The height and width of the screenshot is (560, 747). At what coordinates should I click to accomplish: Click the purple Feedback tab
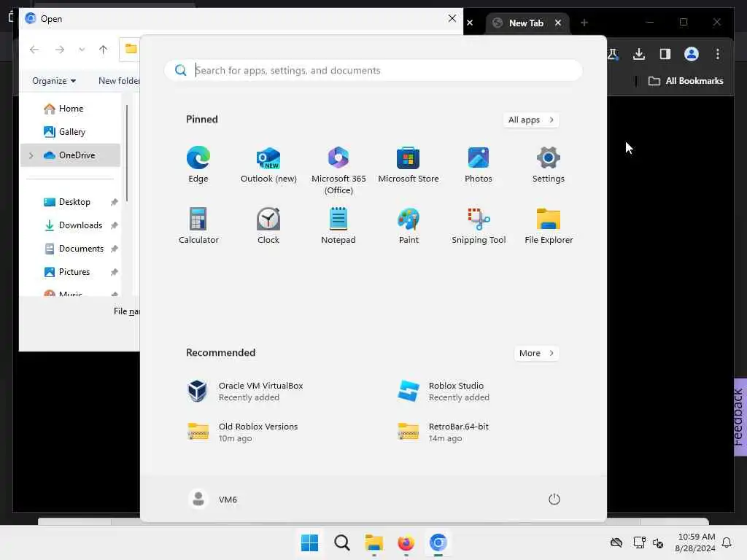click(740, 417)
